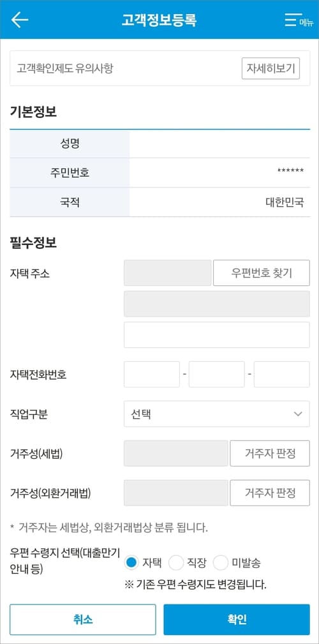Click the 확인 button
Viewport: 319px width, 644px height.
237,619
